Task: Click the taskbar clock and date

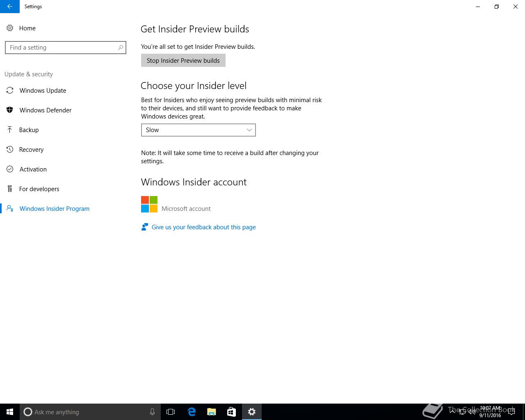Action: coord(490,412)
